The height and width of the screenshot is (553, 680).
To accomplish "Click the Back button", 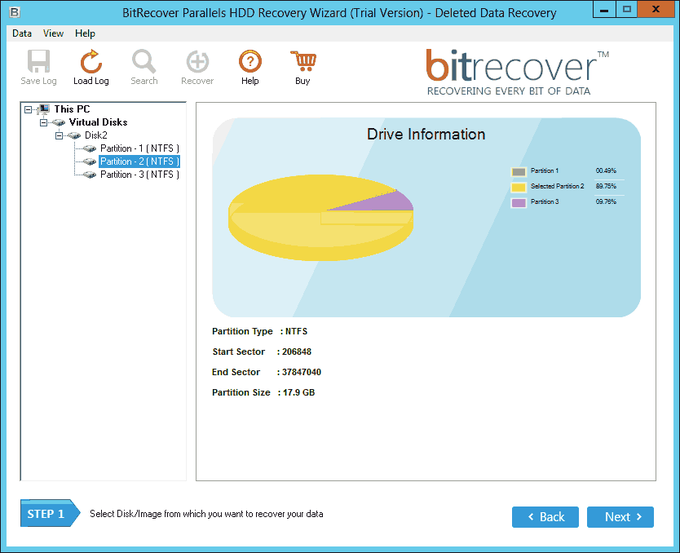I will [545, 517].
